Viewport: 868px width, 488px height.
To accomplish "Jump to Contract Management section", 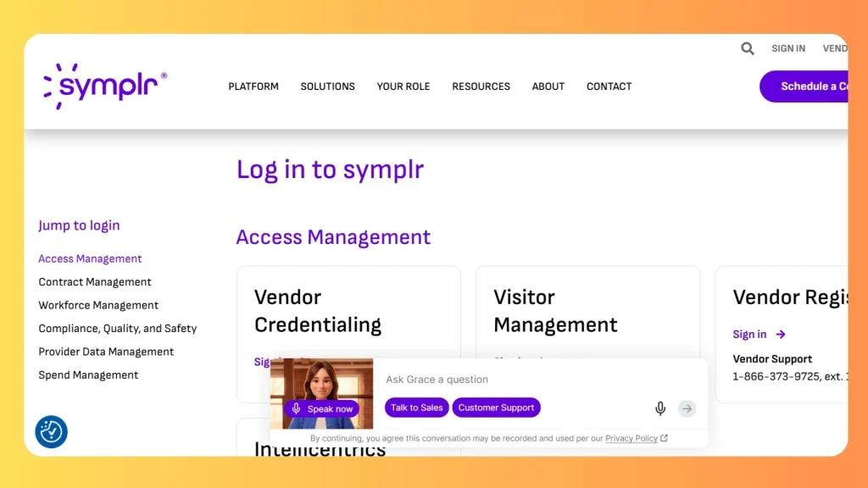I will click(x=95, y=281).
